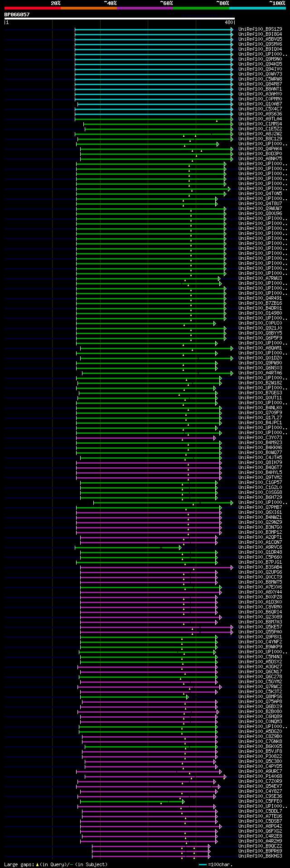Select the UniRef100_Q4PAK4 entry
The height and width of the screenshot is (868, 290).
(260, 149)
